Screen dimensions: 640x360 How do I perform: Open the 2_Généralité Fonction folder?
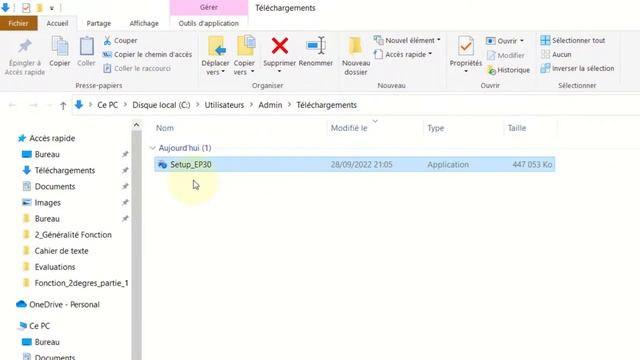click(x=73, y=235)
